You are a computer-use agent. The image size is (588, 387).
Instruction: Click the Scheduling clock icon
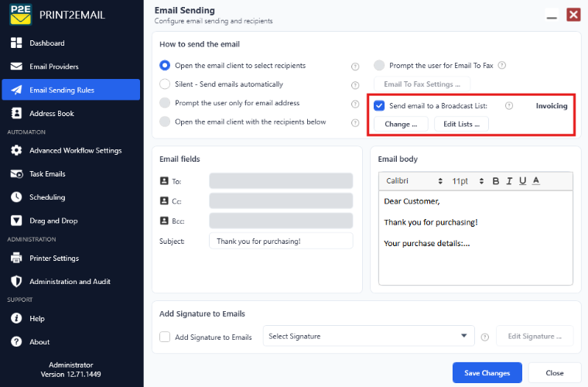pos(16,197)
